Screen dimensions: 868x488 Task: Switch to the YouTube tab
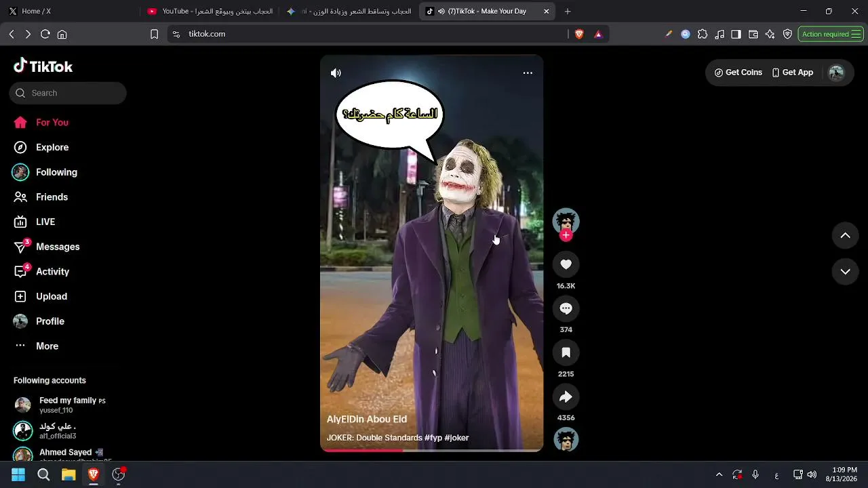(x=210, y=11)
